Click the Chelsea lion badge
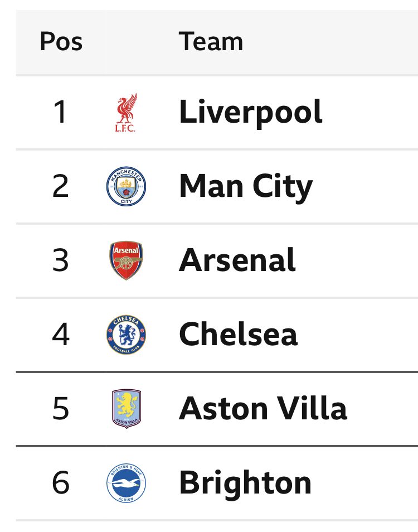Image resolution: width=418 pixels, height=532 pixels. click(x=126, y=335)
